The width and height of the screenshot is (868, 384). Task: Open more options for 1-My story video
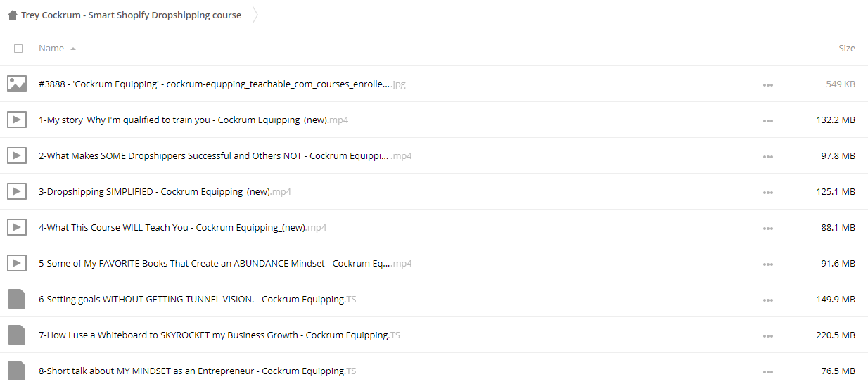(x=767, y=121)
